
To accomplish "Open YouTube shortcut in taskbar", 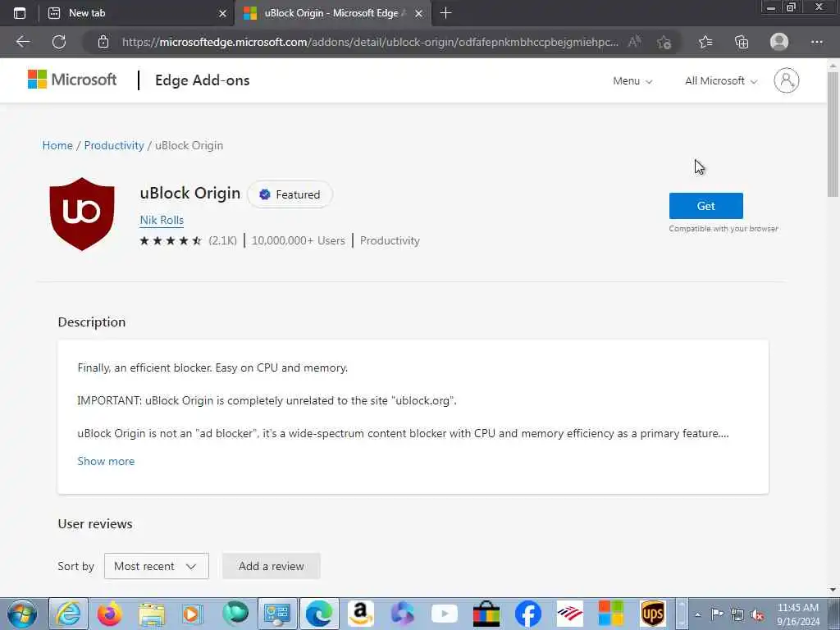I will 445,614.
